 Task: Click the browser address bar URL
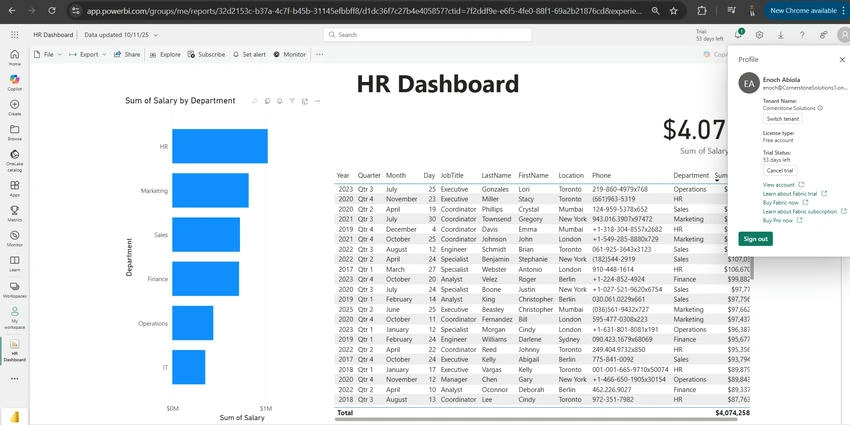(x=365, y=10)
